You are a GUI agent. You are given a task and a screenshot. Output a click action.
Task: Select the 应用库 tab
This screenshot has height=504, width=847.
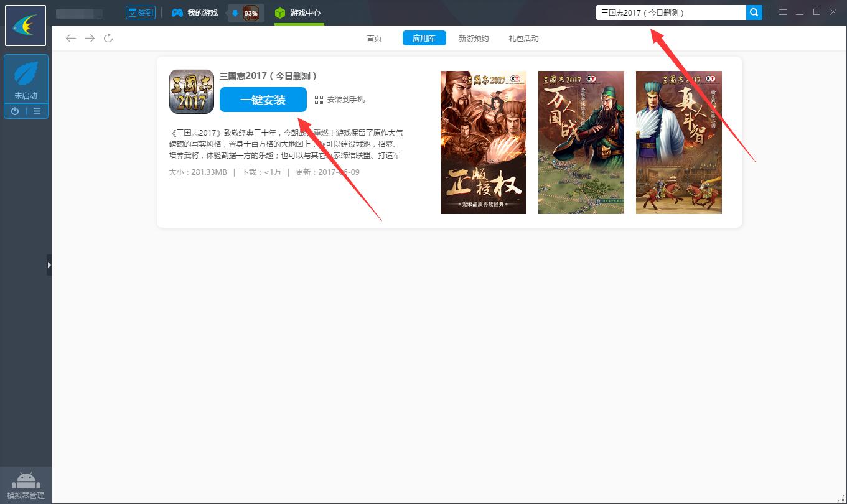point(424,39)
